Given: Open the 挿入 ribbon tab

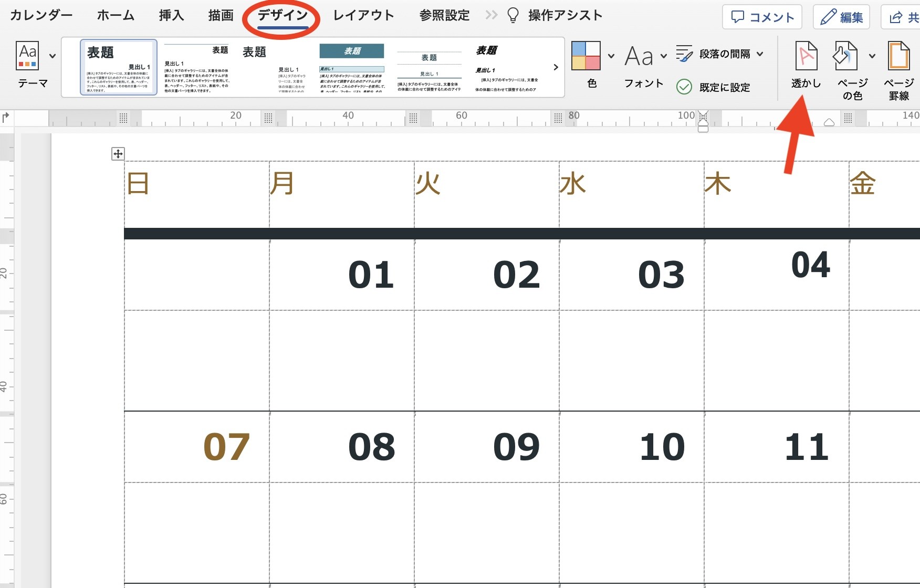Looking at the screenshot, I should pyautogui.click(x=171, y=15).
